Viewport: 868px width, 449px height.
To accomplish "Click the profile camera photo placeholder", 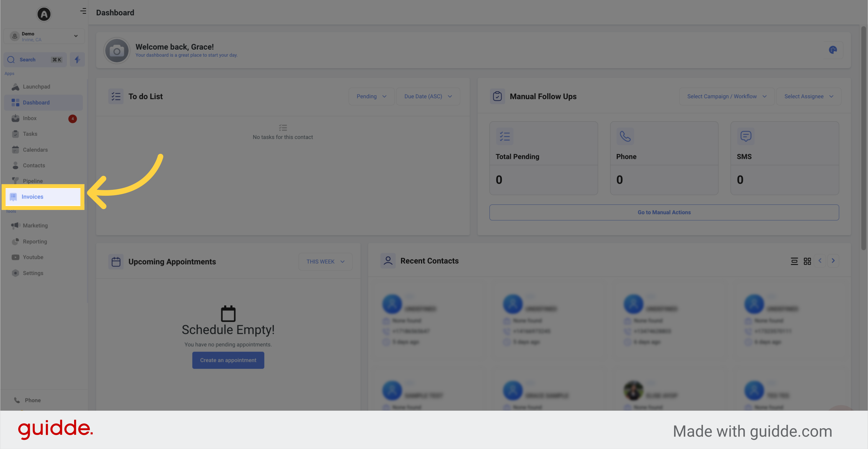I will [117, 51].
